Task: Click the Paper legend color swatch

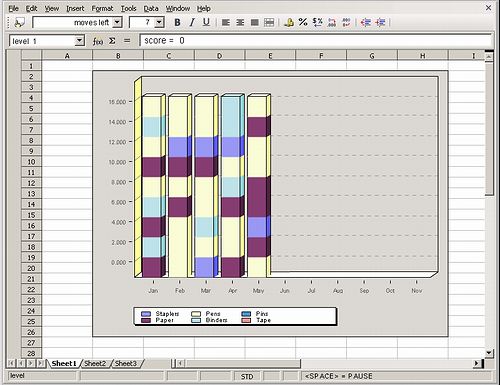Action: pos(146,320)
